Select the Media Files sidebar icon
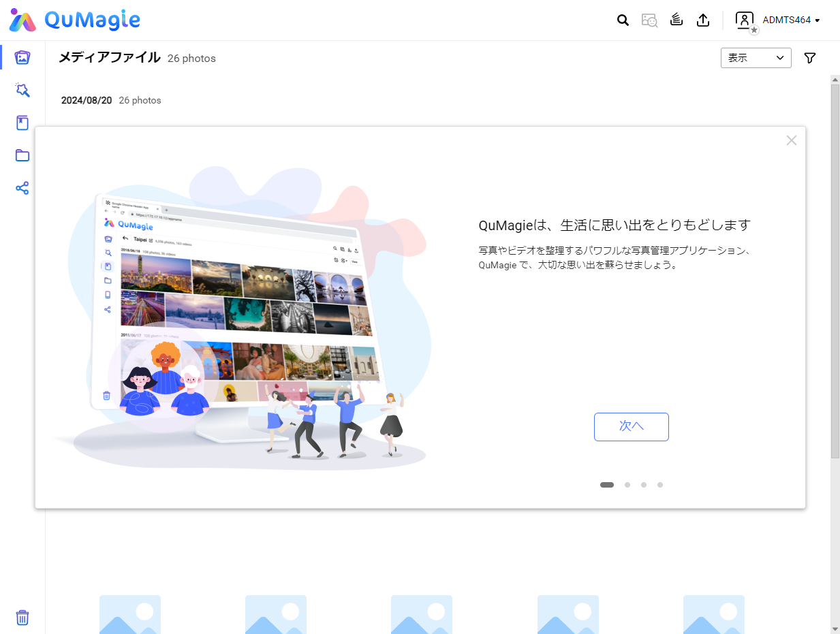This screenshot has height=634, width=840. pyautogui.click(x=22, y=57)
